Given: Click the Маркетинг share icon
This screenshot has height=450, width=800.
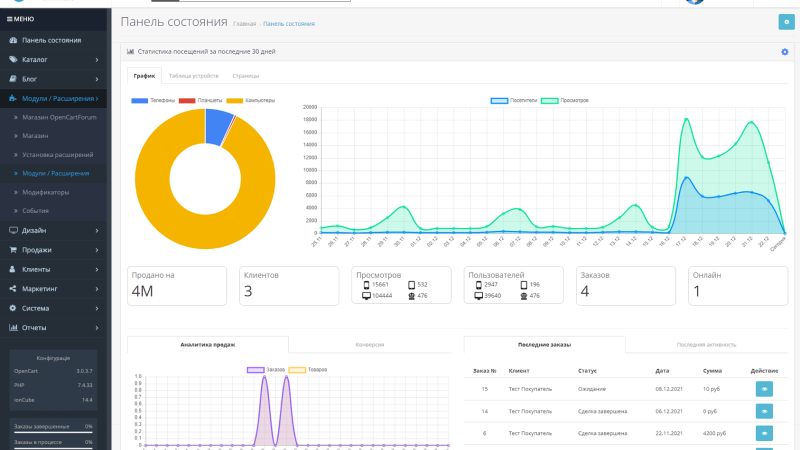Looking at the screenshot, I should tap(13, 289).
